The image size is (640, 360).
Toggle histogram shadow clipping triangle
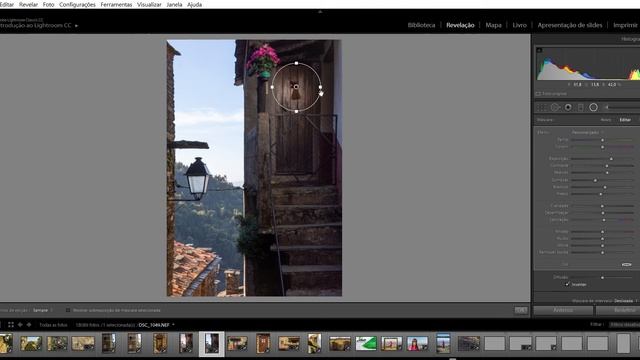pyautogui.click(x=539, y=50)
